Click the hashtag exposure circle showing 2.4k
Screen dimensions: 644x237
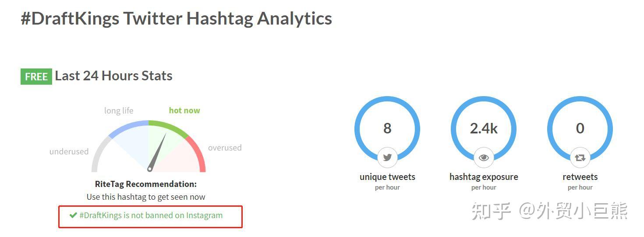coord(484,128)
